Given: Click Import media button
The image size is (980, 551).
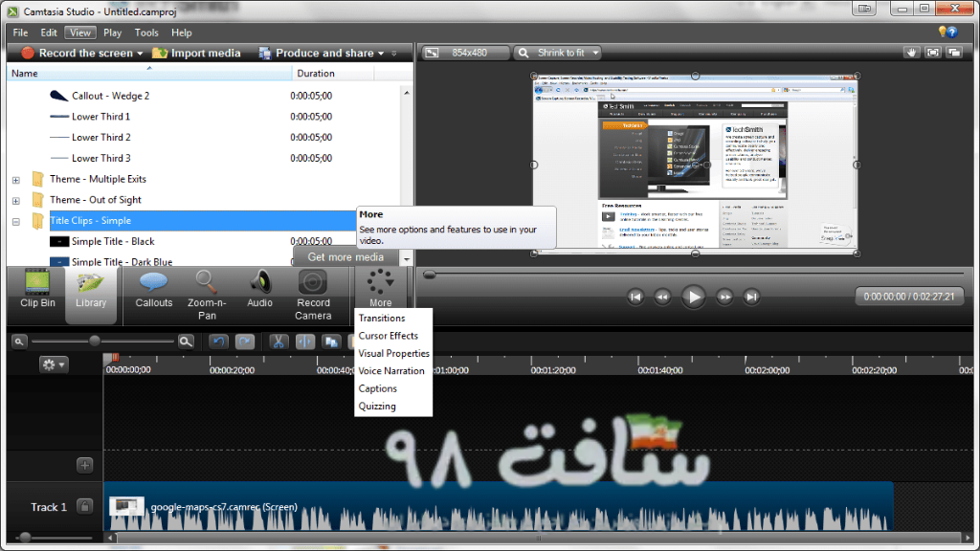Looking at the screenshot, I should 196,54.
